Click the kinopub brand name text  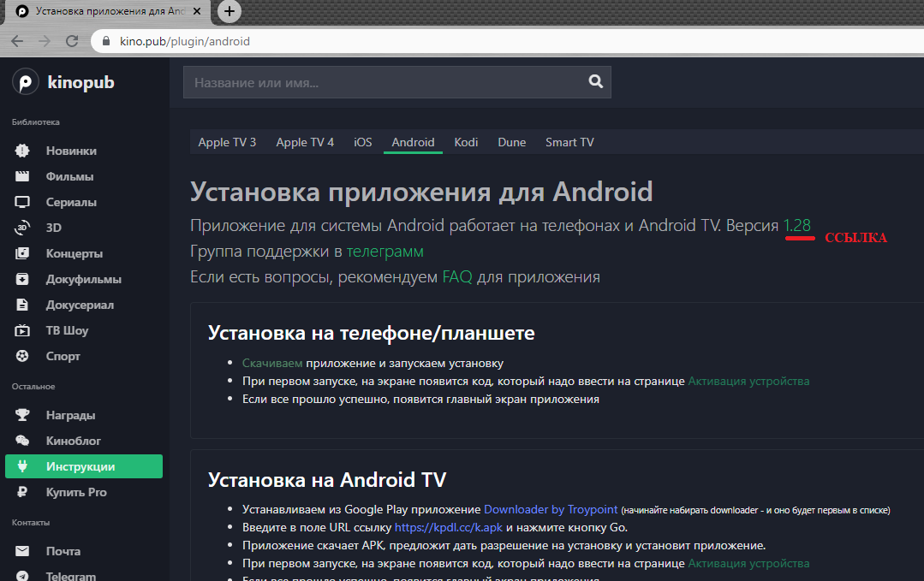[80, 82]
